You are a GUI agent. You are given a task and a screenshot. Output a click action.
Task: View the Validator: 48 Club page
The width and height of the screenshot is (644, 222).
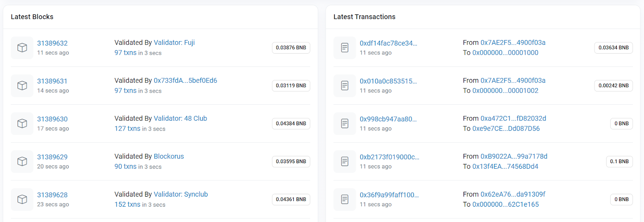coord(180,118)
